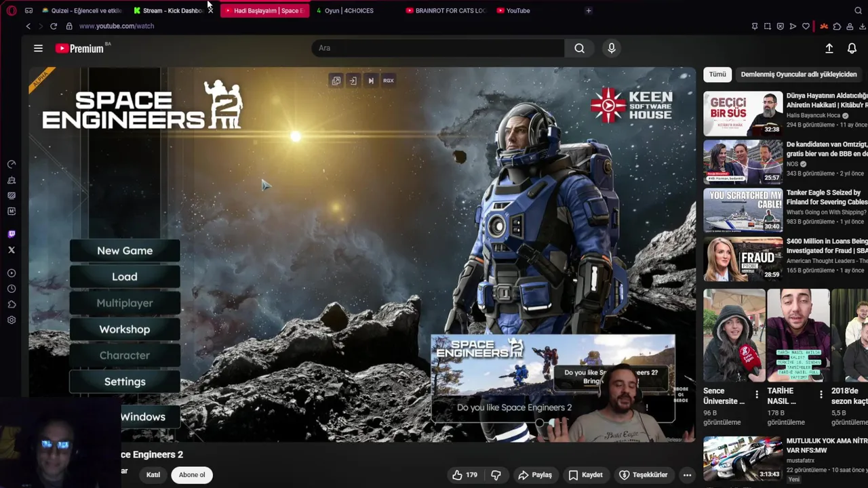Open more actions three-dot menu
Viewport: 868px width, 488px height.
click(x=687, y=475)
